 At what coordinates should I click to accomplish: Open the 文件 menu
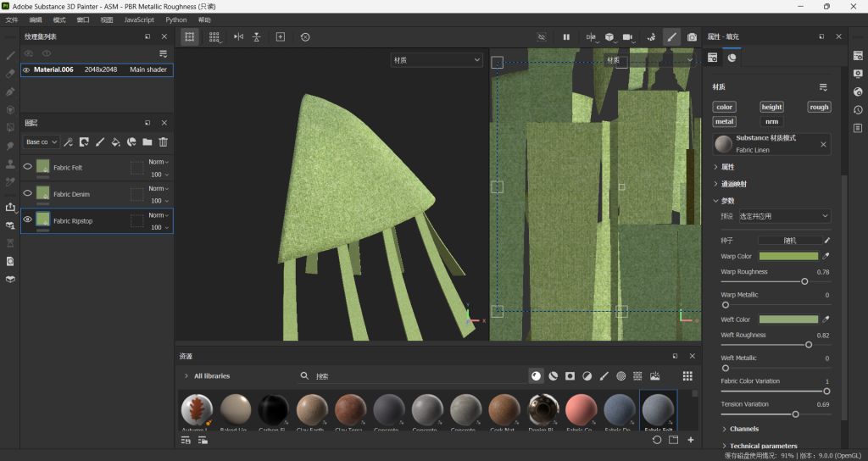12,20
